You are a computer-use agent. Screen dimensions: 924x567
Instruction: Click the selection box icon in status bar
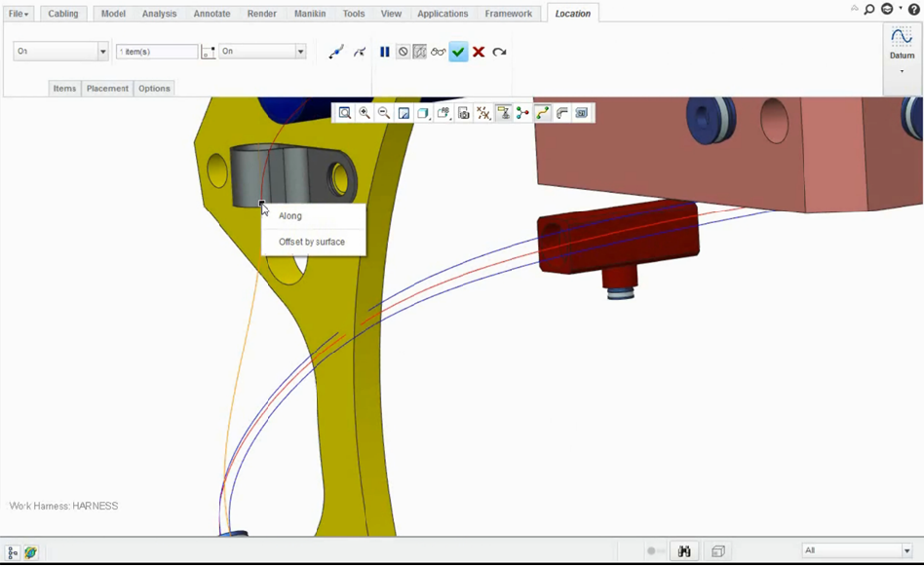click(717, 551)
